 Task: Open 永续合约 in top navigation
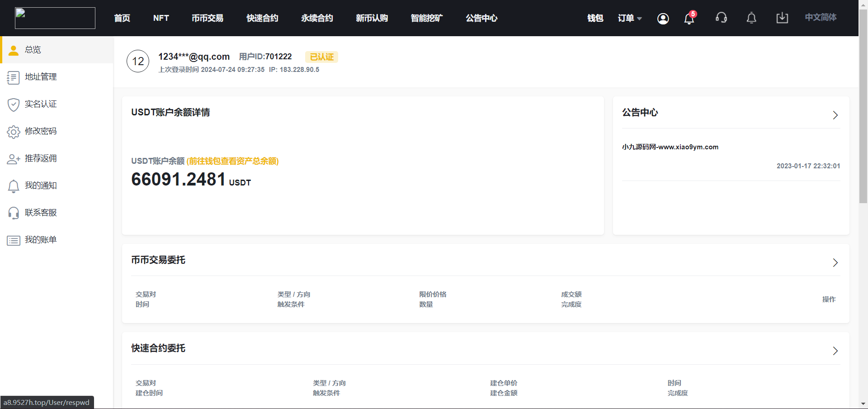pyautogui.click(x=317, y=18)
